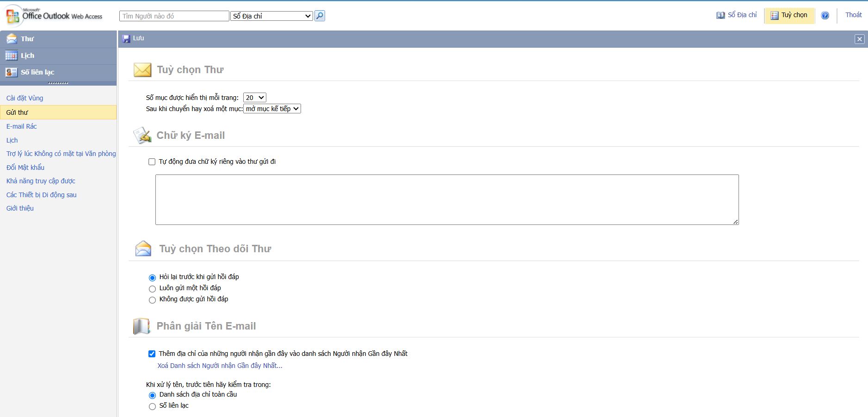The image size is (868, 417).
Task: Click inside the email signature text area
Action: click(447, 199)
